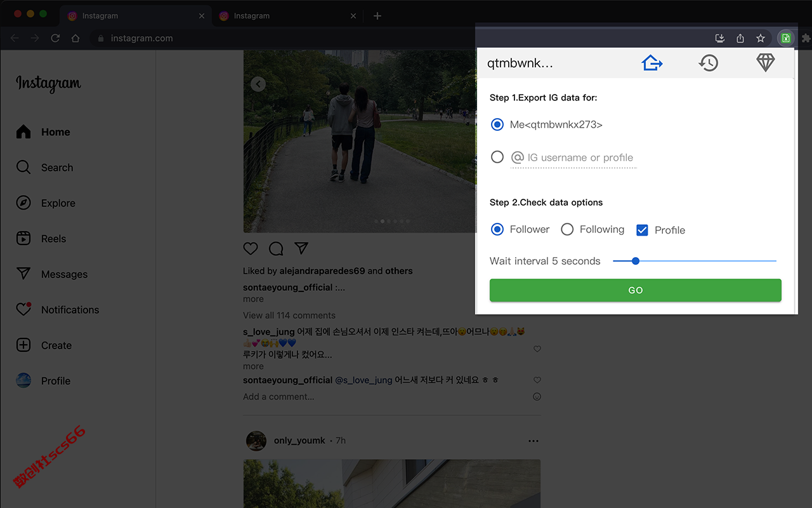Click the share page icon in the toolbar

(740, 38)
